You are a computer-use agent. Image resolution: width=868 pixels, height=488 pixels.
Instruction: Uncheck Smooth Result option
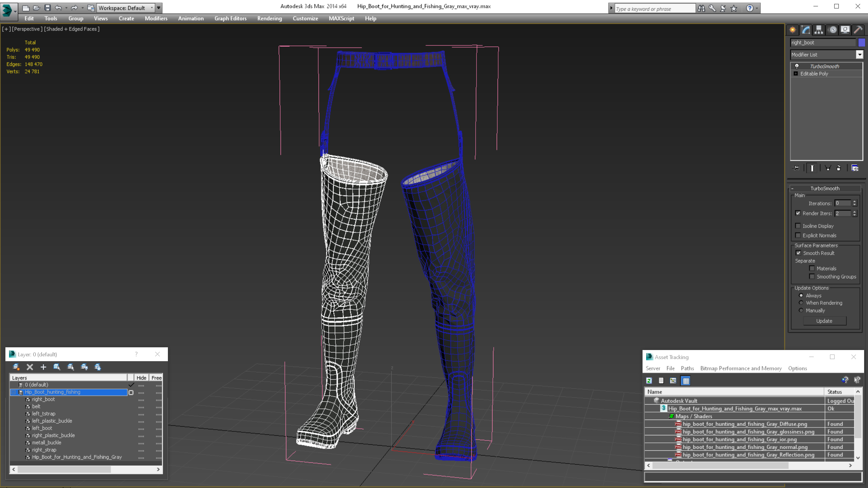[x=798, y=253]
